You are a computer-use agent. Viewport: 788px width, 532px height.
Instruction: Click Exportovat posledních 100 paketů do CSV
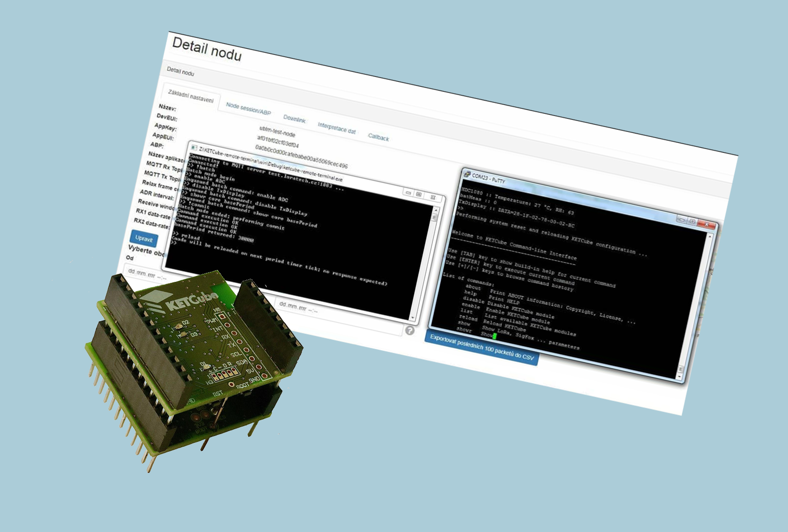click(x=481, y=349)
